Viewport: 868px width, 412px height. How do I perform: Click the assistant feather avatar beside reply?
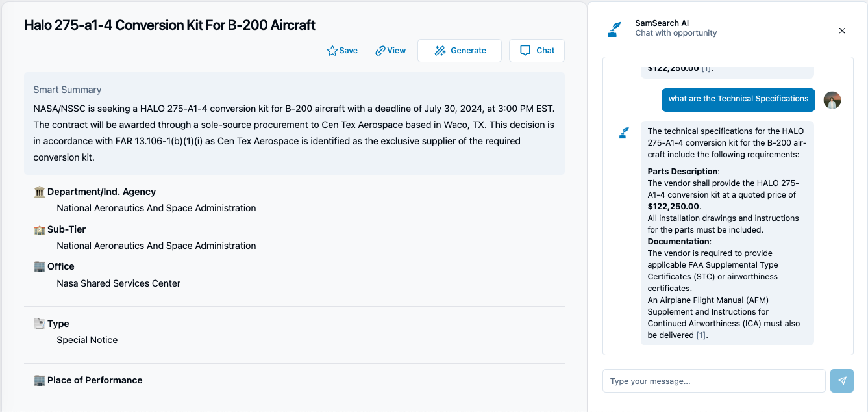coord(624,133)
